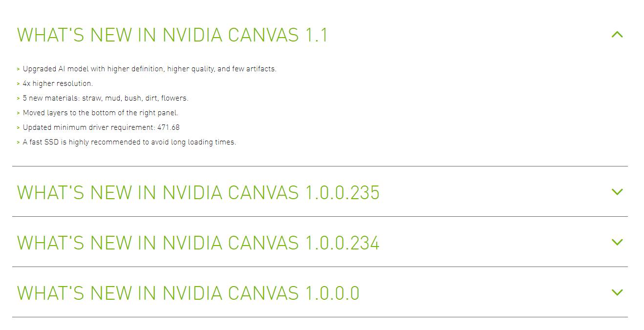Open the 'NVIDIA Canvas 1.0.0.235' heading
This screenshot has width=644, height=330.
pos(198,192)
